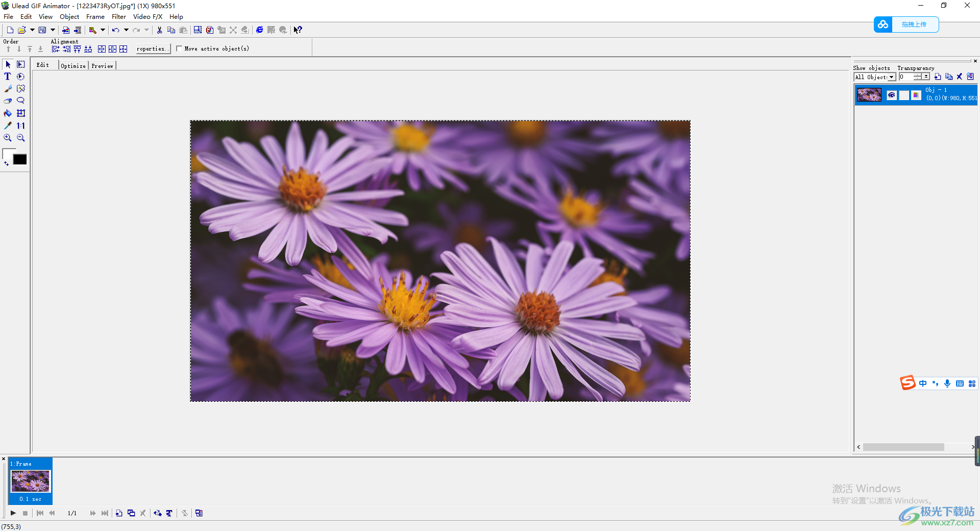Pick the Eraser tool

tap(8, 101)
